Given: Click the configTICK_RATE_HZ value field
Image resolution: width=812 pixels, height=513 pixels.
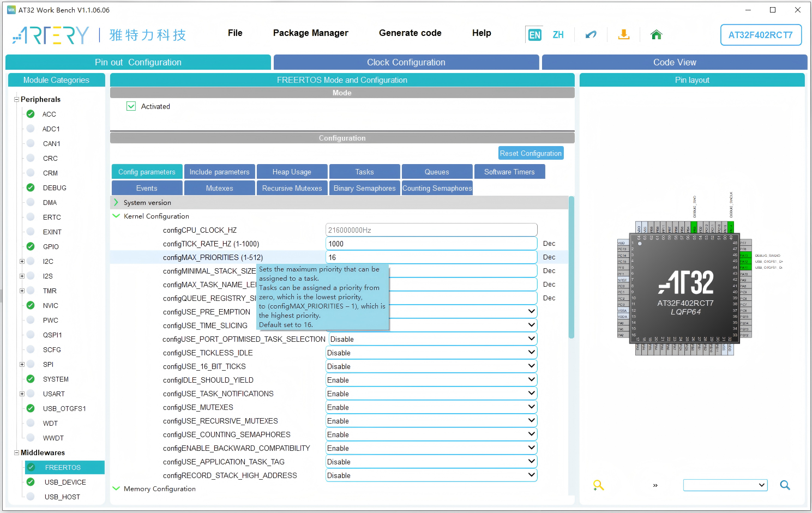Looking at the screenshot, I should click(x=431, y=244).
